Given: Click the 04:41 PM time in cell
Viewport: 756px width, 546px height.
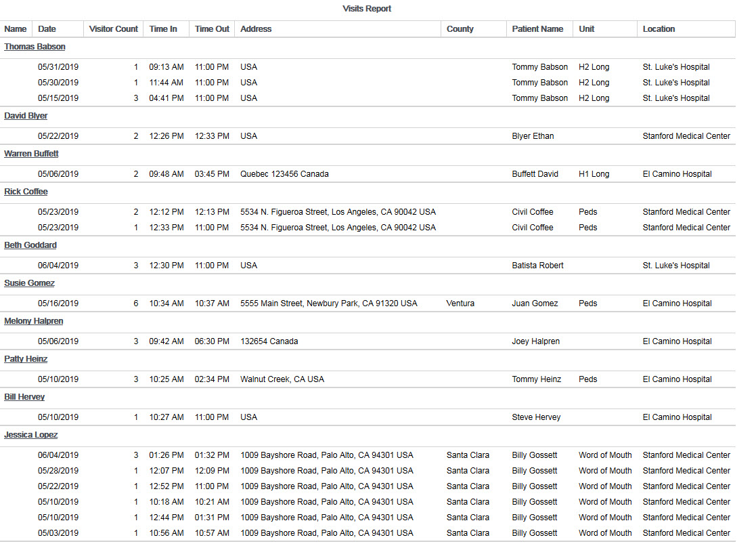Looking at the screenshot, I should click(x=166, y=98).
